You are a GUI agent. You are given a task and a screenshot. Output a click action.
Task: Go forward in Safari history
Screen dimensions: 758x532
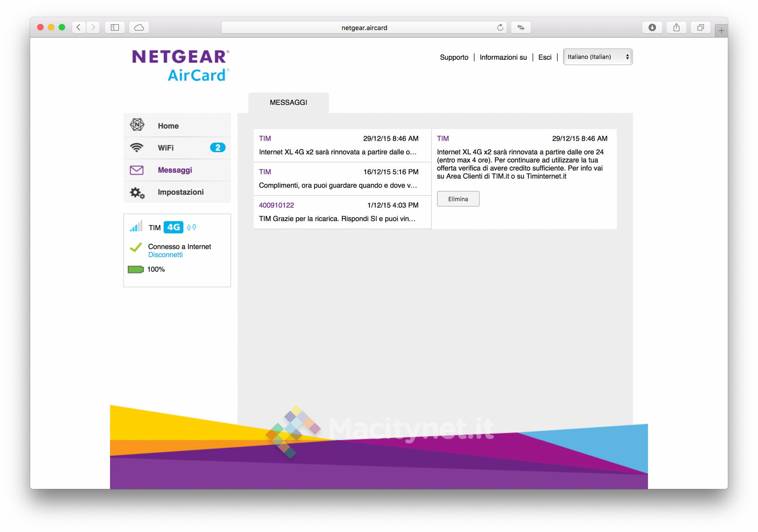(93, 27)
